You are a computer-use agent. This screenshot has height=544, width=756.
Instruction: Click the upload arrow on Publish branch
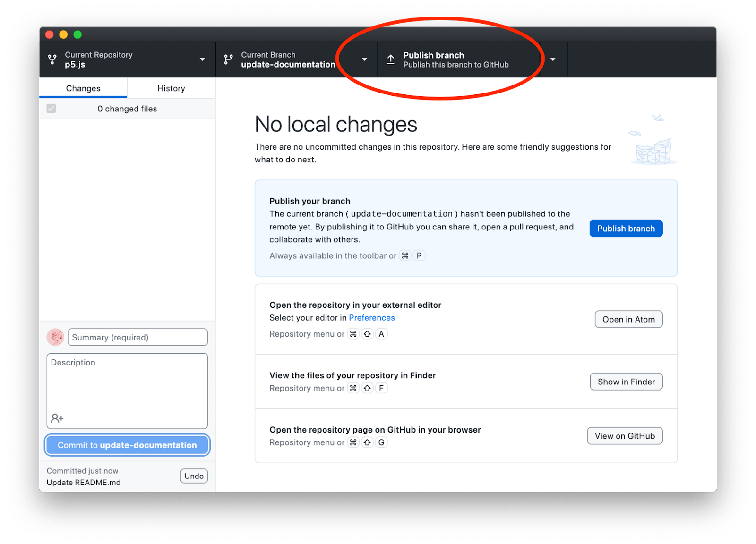click(x=390, y=59)
